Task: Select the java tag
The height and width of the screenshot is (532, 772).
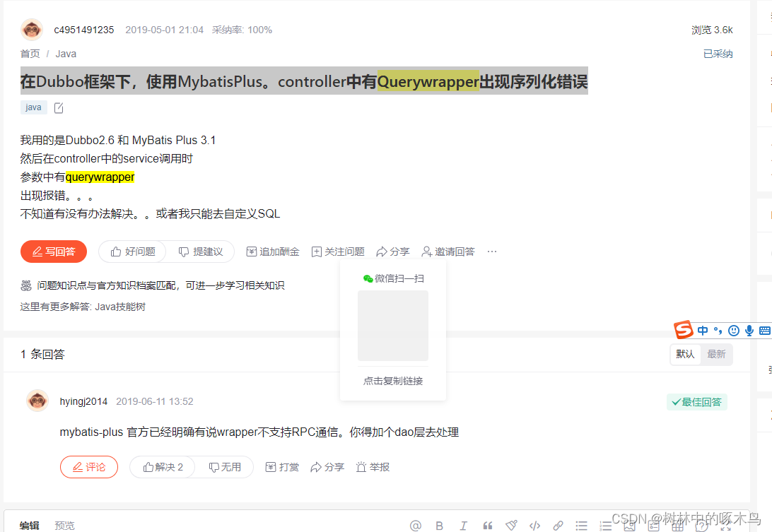Action: tap(33, 107)
